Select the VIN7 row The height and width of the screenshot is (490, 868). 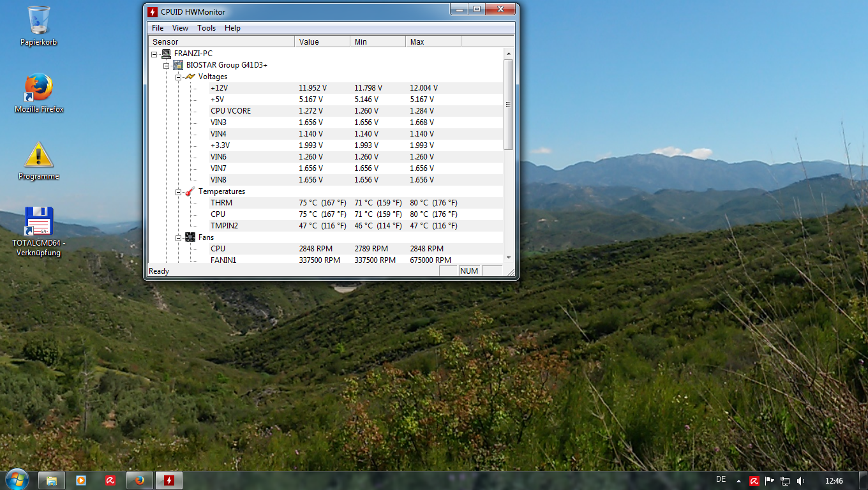[x=356, y=168]
